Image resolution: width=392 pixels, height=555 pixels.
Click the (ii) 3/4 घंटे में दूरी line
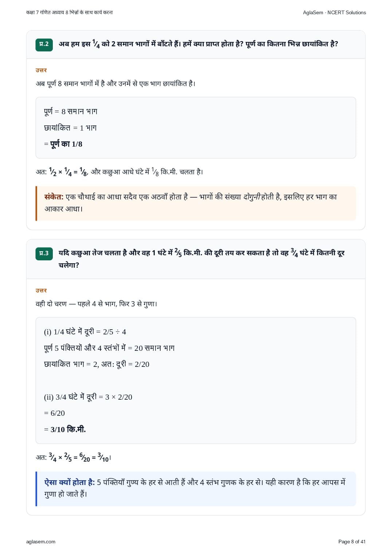coord(88,397)
